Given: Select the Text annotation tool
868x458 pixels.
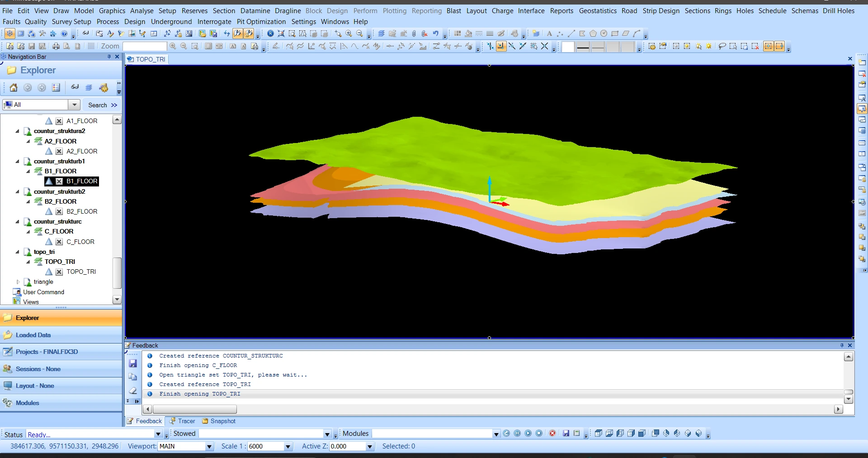Looking at the screenshot, I should click(x=549, y=33).
